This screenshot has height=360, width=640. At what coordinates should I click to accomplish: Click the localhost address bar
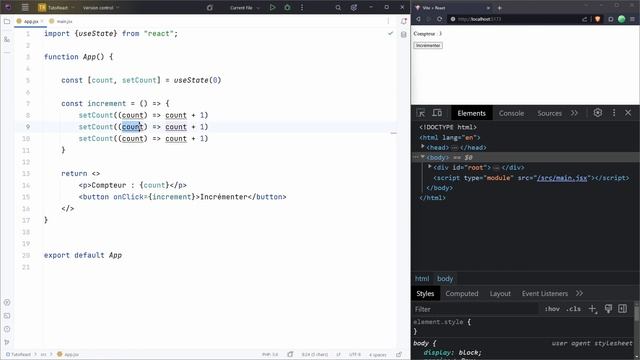514,19
